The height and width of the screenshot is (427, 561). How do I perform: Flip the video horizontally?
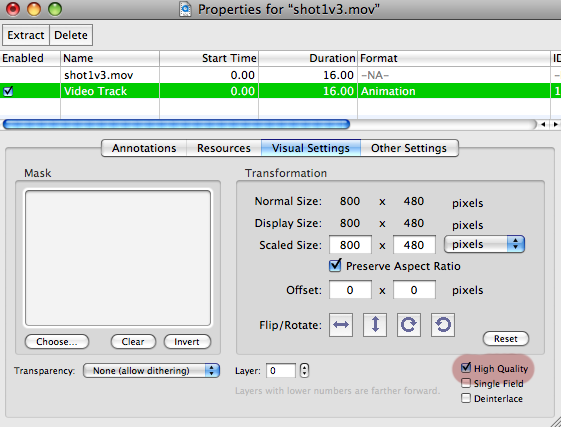(x=341, y=325)
